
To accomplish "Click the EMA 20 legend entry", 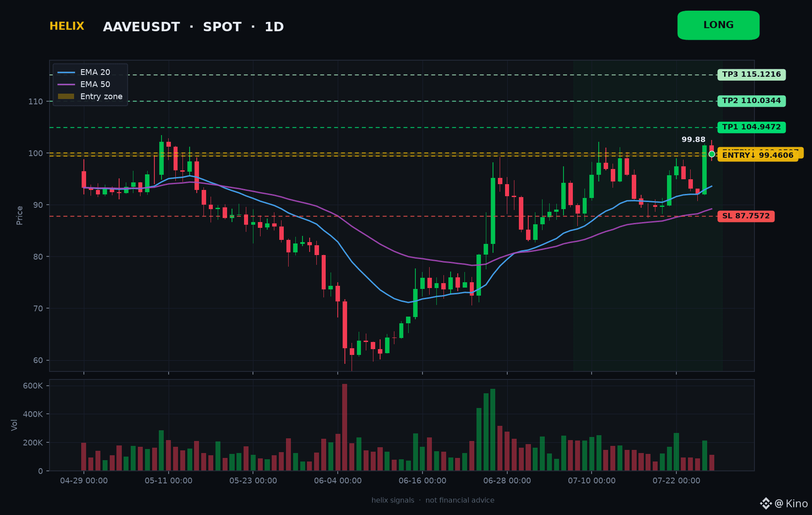I will [x=84, y=72].
